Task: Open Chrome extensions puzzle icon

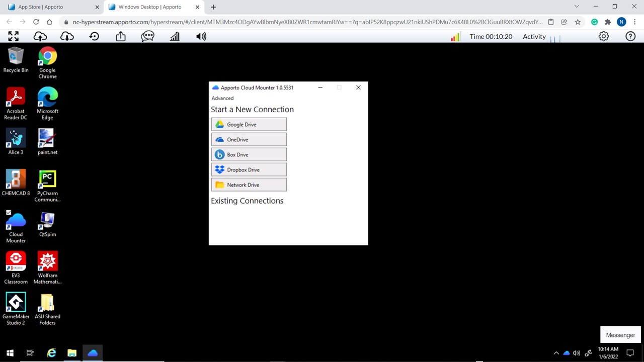Action: click(608, 22)
